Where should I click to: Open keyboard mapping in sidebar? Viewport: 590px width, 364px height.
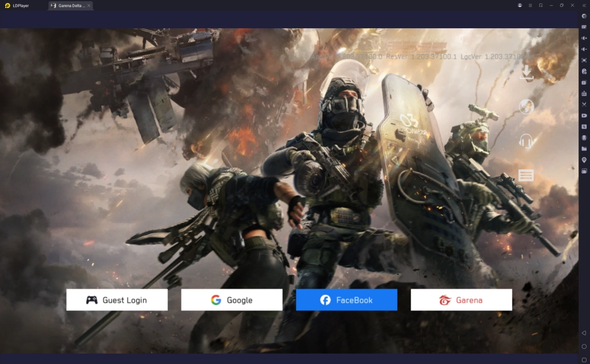(x=584, y=27)
